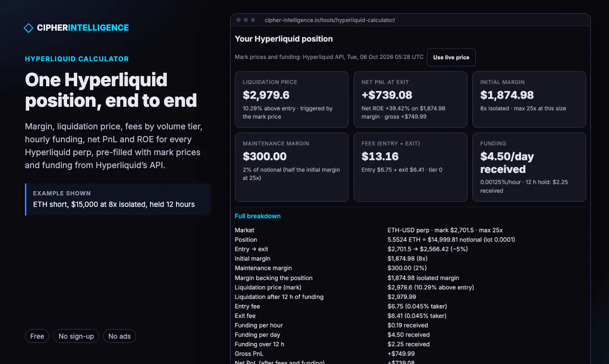Click Entry fee value $6.75 (0.045% taker)
The height and width of the screenshot is (364, 609).
(x=417, y=307)
